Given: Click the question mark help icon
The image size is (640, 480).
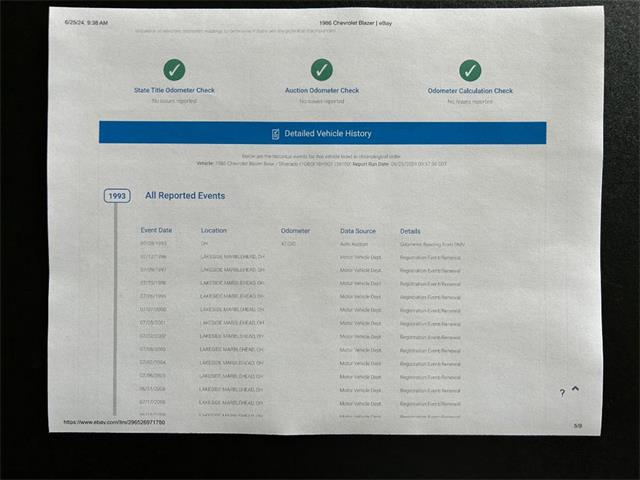Looking at the screenshot, I should [562, 393].
